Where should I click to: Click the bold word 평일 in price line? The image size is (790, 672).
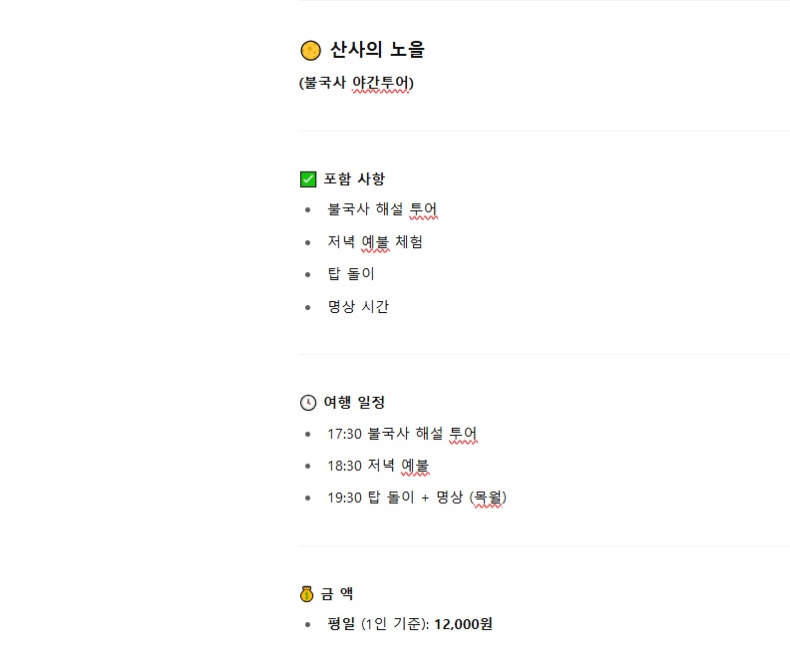[x=341, y=624]
